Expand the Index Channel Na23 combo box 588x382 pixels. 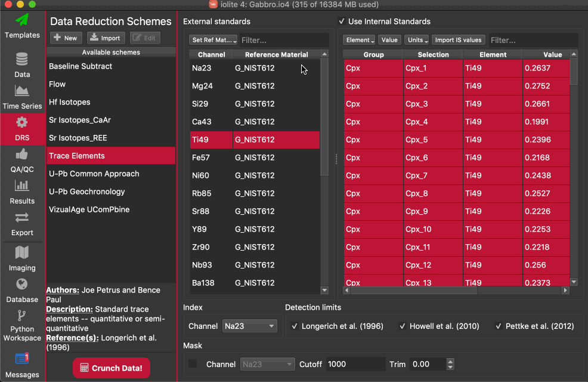pyautogui.click(x=249, y=326)
